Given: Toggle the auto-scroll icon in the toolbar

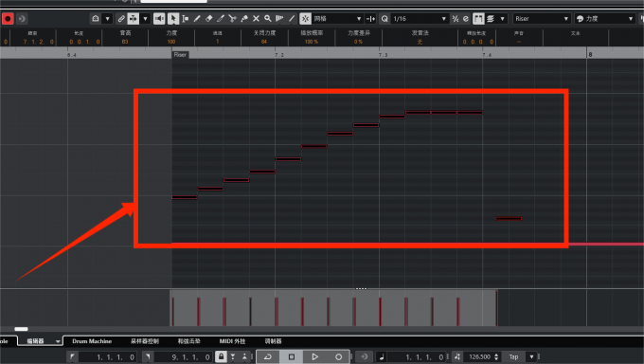Looking at the screenshot, I should 134,19.
